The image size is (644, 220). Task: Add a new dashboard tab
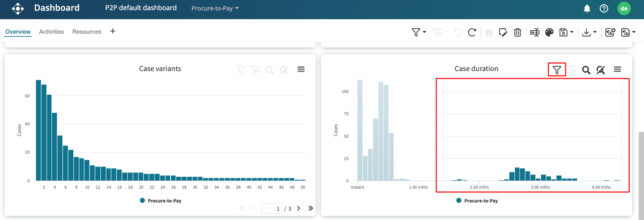pyautogui.click(x=113, y=31)
